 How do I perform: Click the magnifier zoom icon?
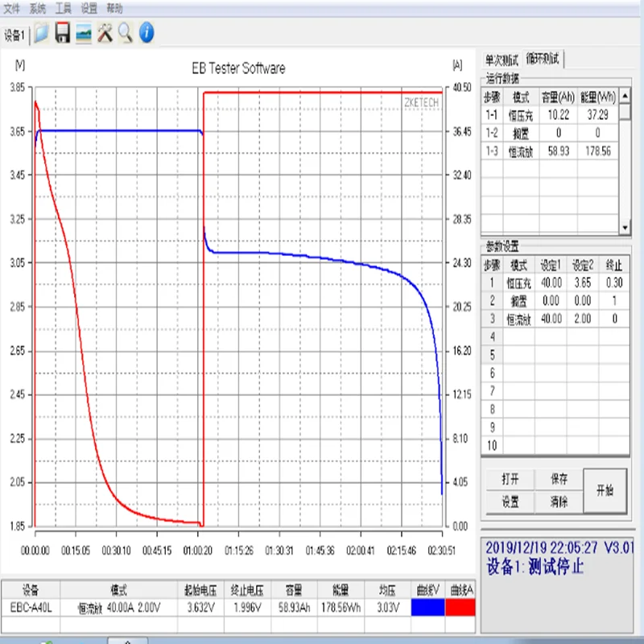[x=125, y=33]
